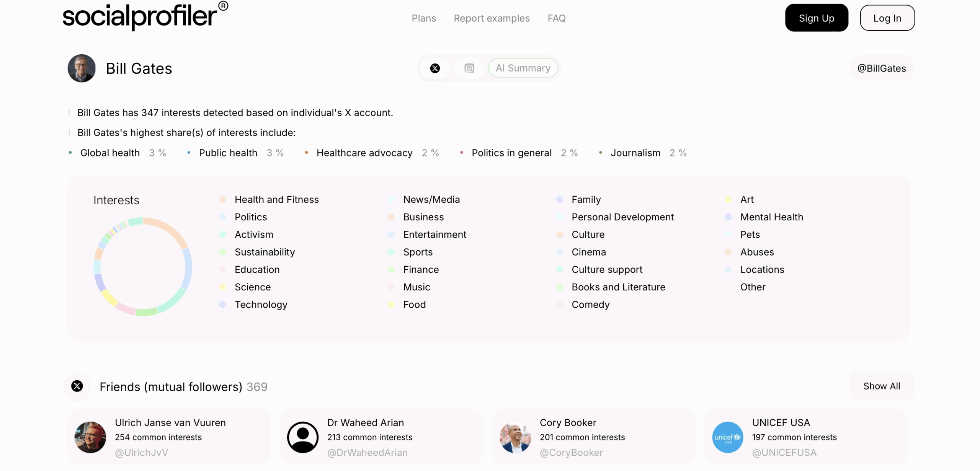Viewport: 980px width, 471px height.
Task: Open Cory Booker profile photo
Action: point(515,437)
